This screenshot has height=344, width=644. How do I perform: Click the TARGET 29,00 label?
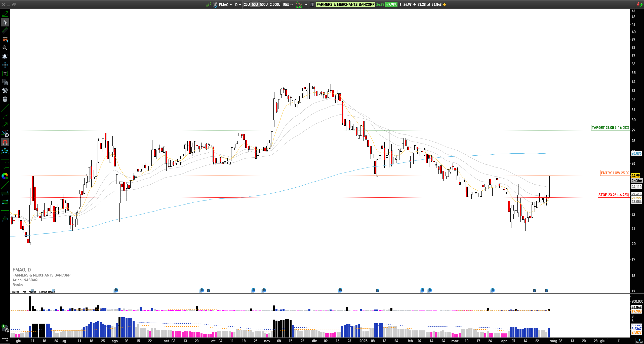tap(610, 128)
